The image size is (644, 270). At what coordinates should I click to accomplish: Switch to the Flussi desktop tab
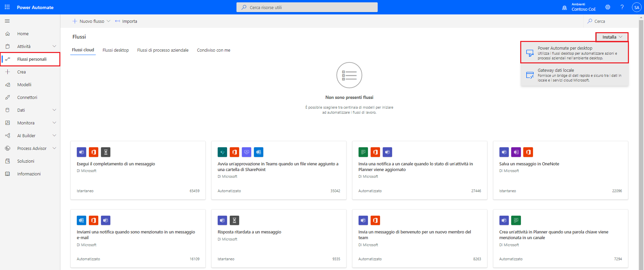click(x=116, y=50)
